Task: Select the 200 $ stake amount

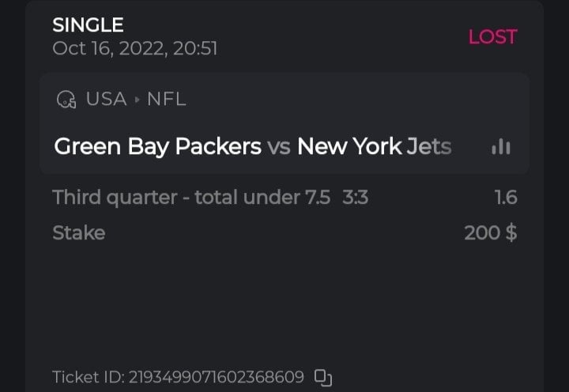Action: [491, 233]
